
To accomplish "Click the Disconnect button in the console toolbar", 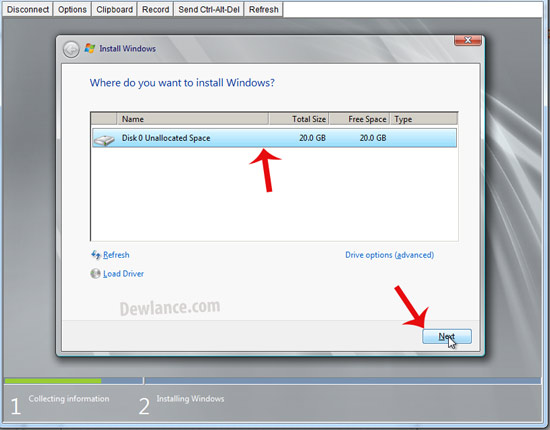I will pos(28,9).
